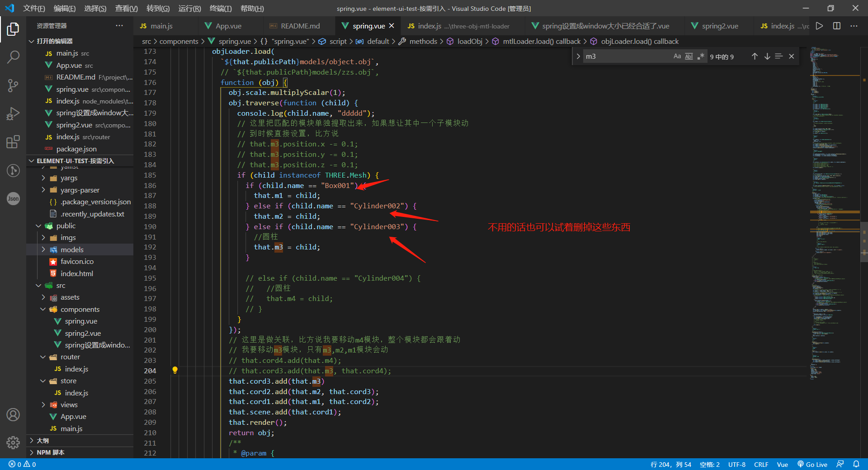The width and height of the screenshot is (868, 470).
Task: Toggle Use Regular Expression in find box
Action: [701, 56]
